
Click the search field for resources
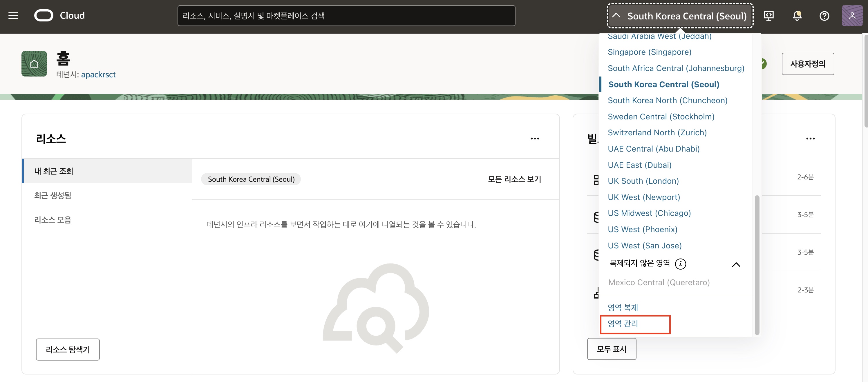click(x=346, y=15)
